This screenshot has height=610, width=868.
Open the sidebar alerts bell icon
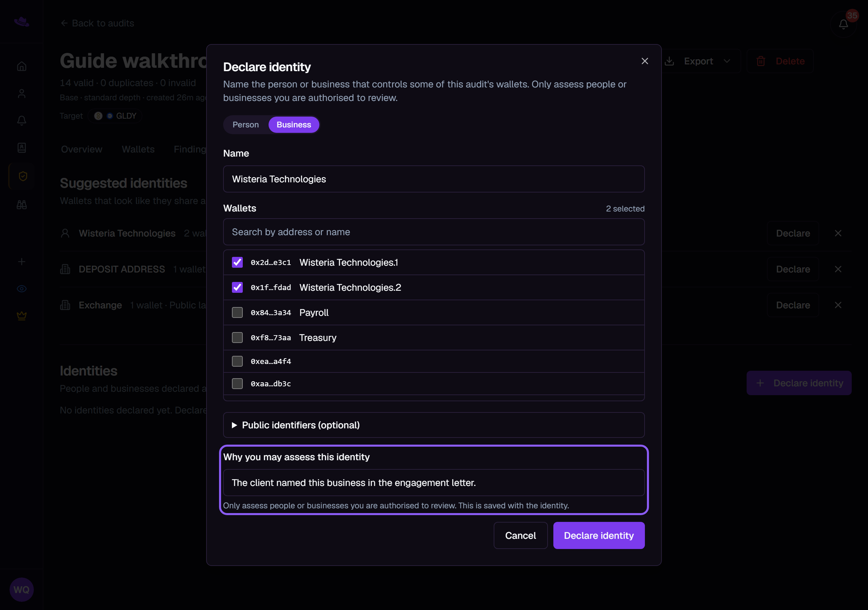[x=22, y=121]
